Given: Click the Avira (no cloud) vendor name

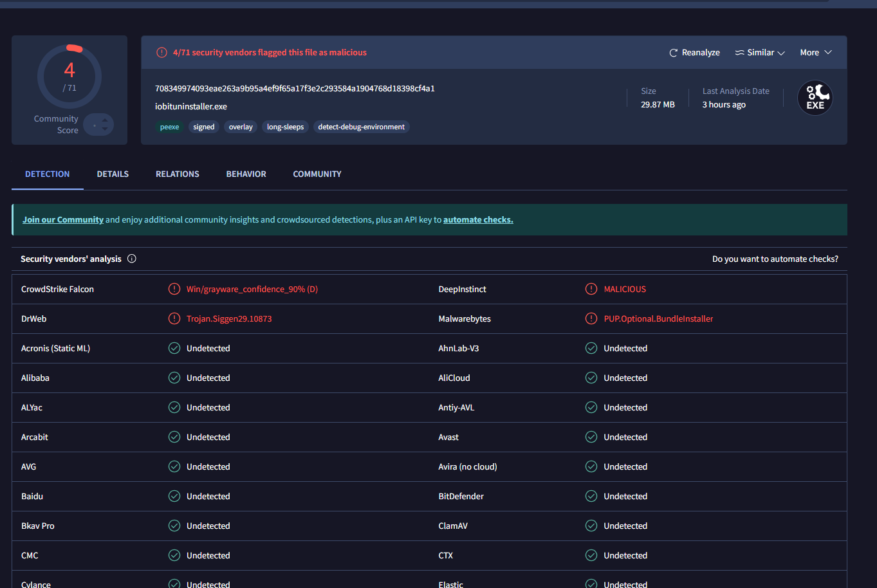Looking at the screenshot, I should (x=468, y=467).
